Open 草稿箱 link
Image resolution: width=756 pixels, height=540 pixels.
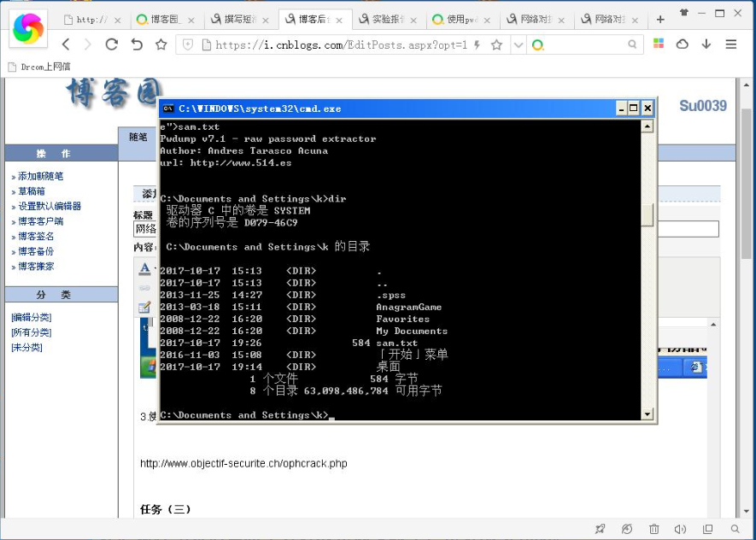click(x=32, y=191)
